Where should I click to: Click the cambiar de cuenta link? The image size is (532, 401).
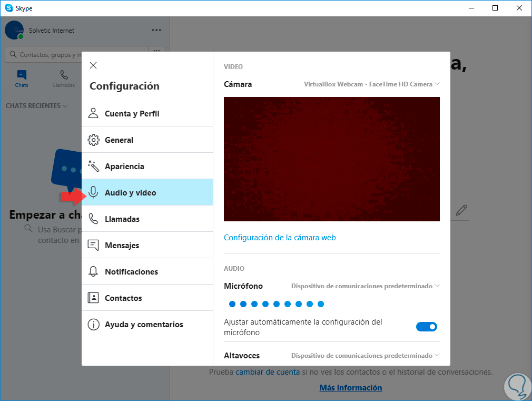[268, 372]
